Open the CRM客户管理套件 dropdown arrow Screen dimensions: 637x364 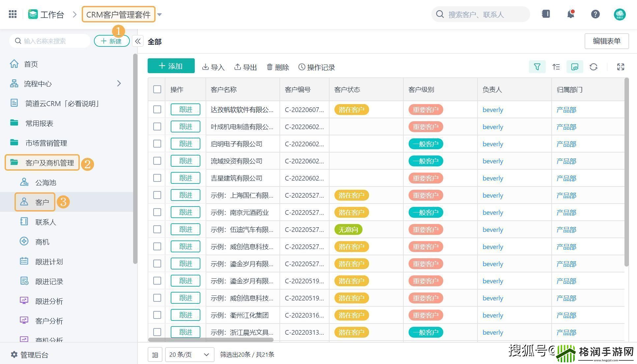coord(159,14)
